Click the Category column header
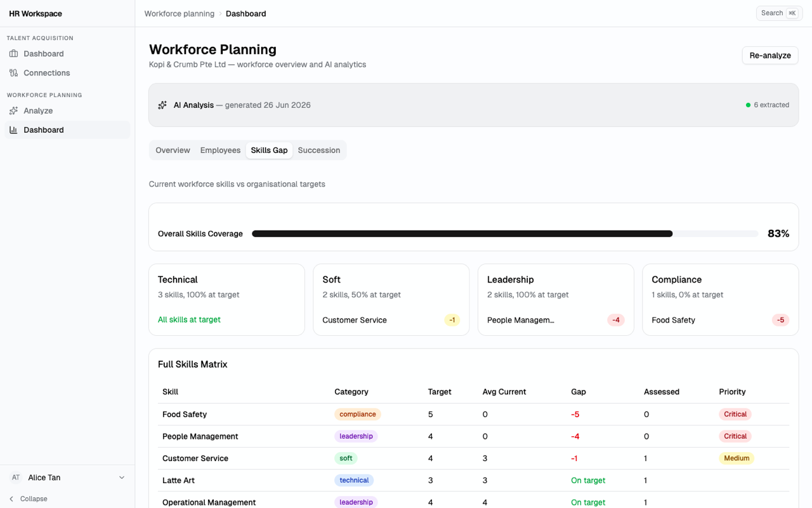The width and height of the screenshot is (812, 508). (351, 392)
